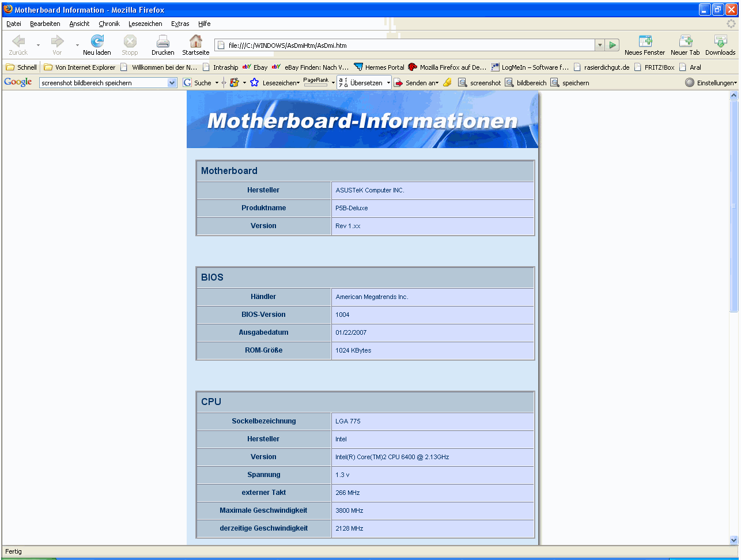Print the page via Drucken

point(162,44)
